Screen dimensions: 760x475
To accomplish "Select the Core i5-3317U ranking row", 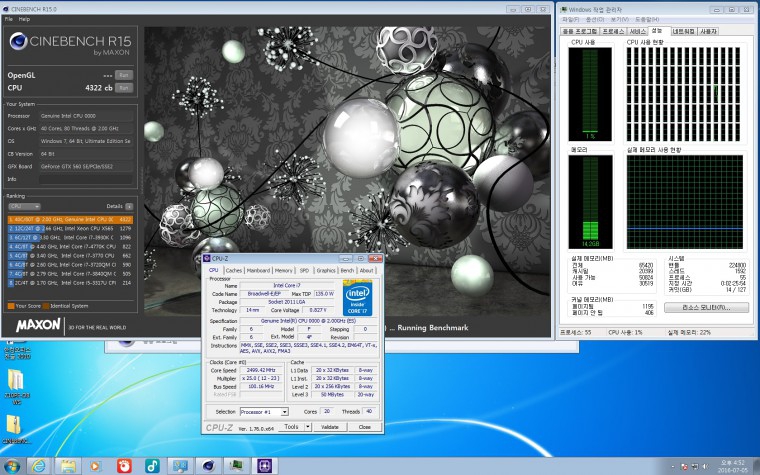I will point(70,283).
